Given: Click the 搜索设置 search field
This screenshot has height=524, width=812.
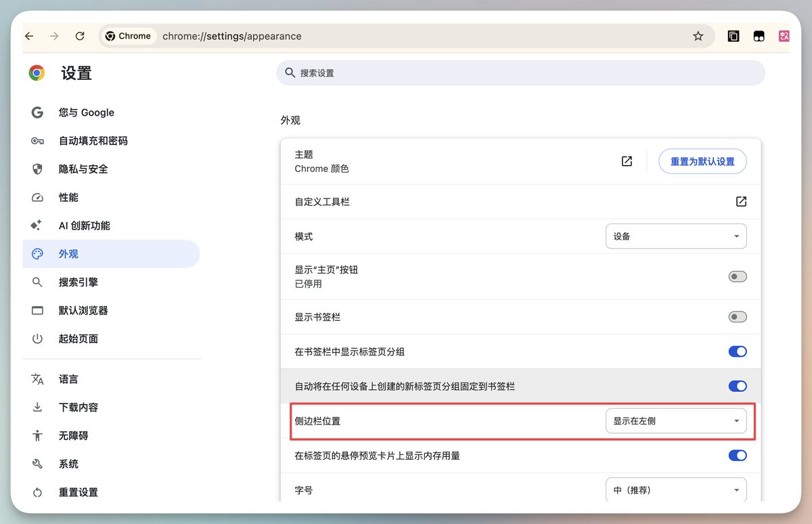Looking at the screenshot, I should pos(520,72).
